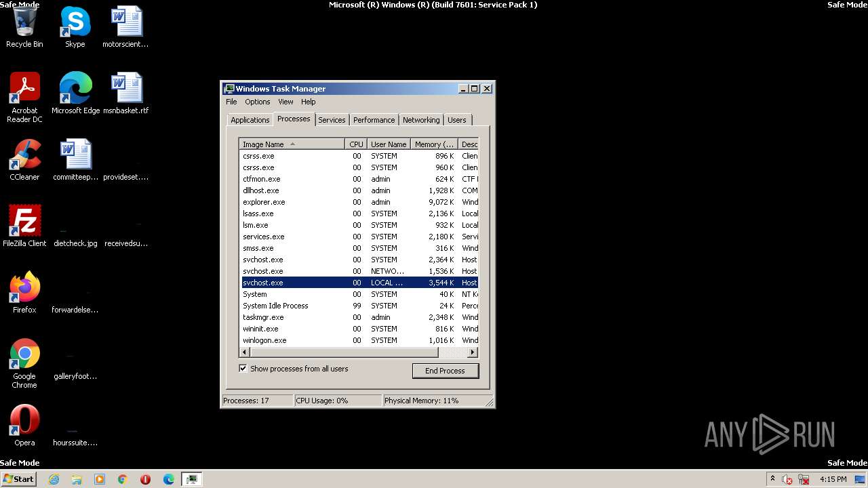Select the ctfmon.exe process row

click(x=359, y=179)
